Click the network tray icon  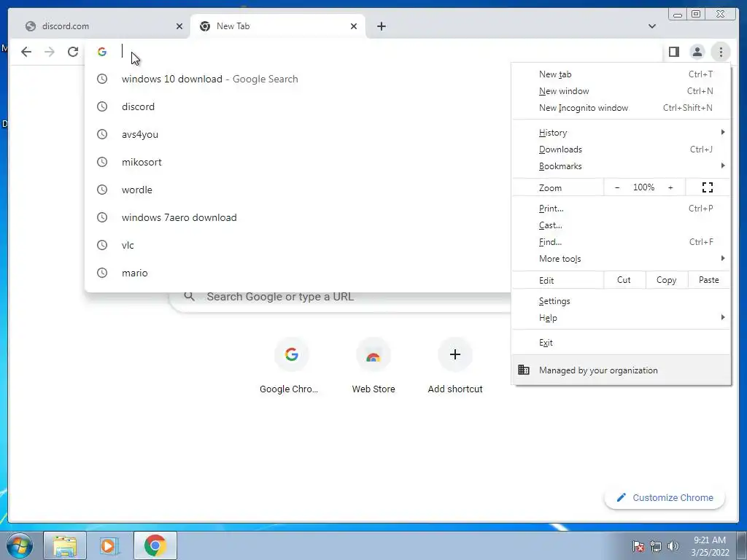[656, 546]
